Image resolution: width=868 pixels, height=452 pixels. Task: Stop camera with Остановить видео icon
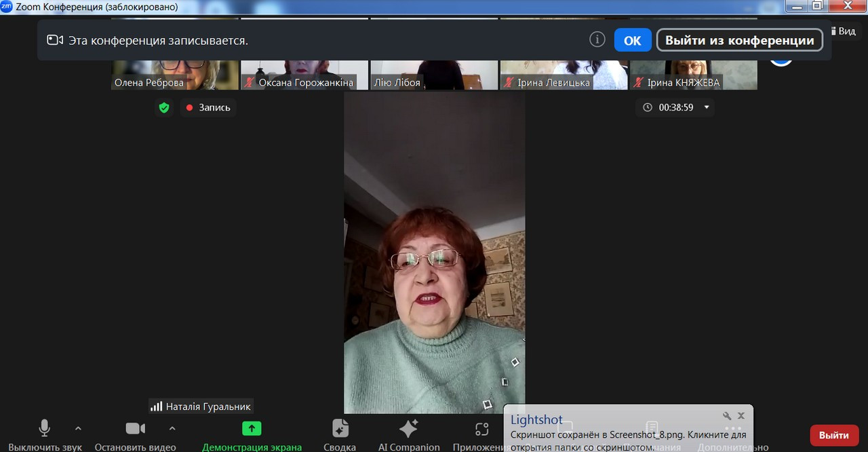(x=135, y=428)
